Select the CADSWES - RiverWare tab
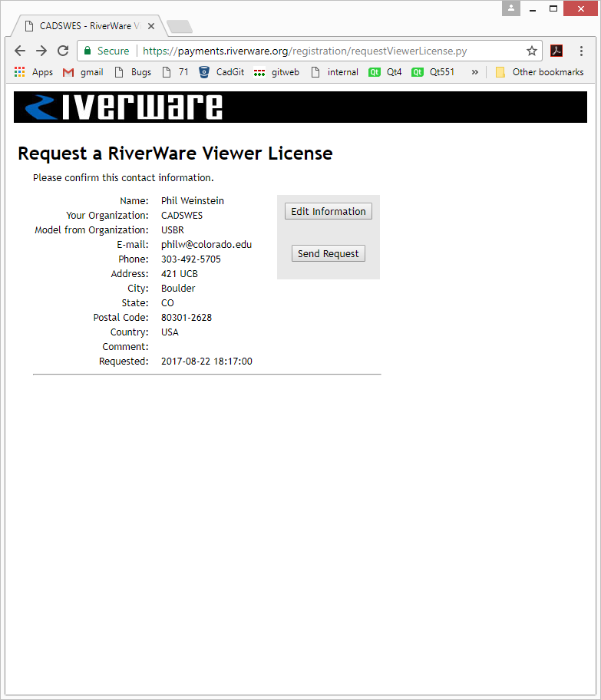 tap(88, 26)
